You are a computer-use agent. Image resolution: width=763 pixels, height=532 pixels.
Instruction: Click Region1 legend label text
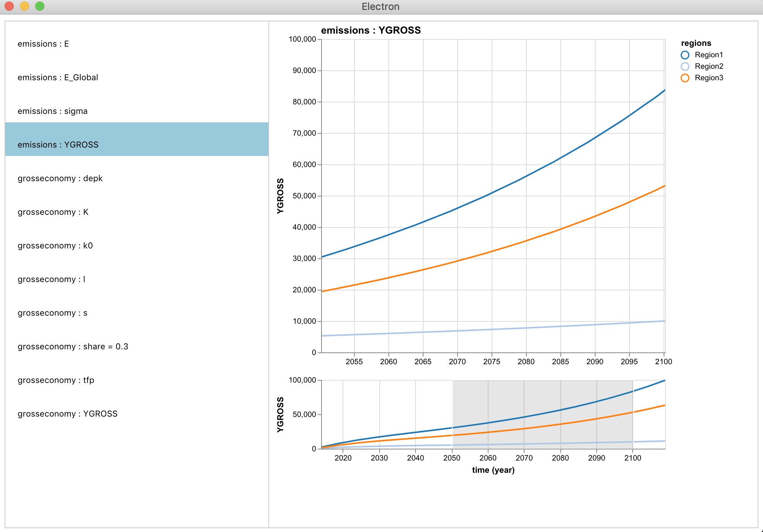[x=709, y=55]
